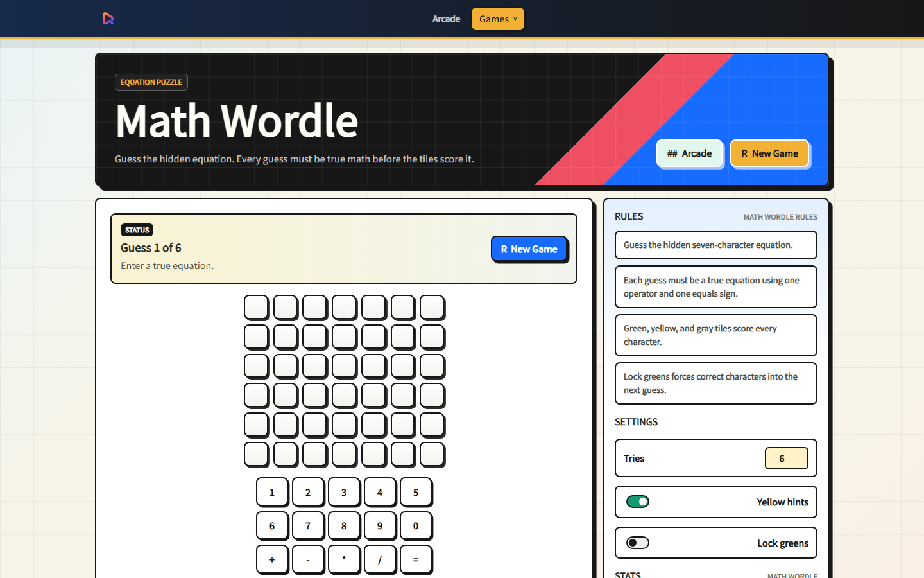Select the equals sign key

[x=416, y=559]
